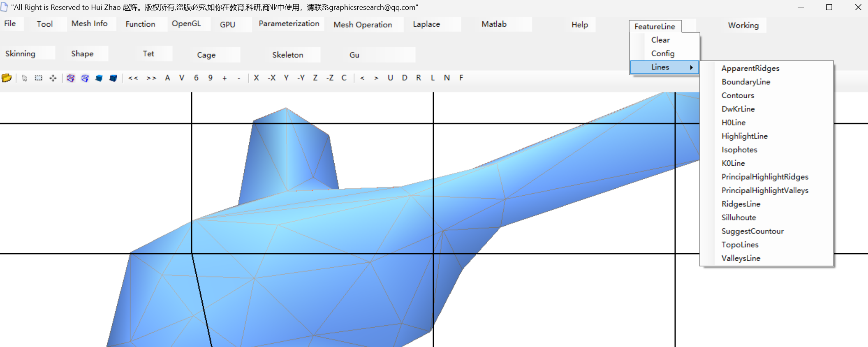Click the open folder icon in toolbar

(x=7, y=78)
